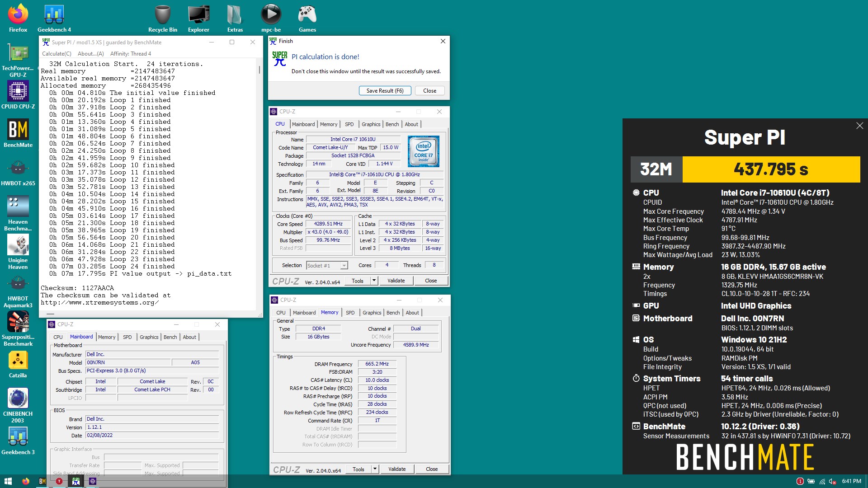The height and width of the screenshot is (488, 868).
Task: Open Memory tab in Mainboard CPU-Z window
Action: (107, 337)
